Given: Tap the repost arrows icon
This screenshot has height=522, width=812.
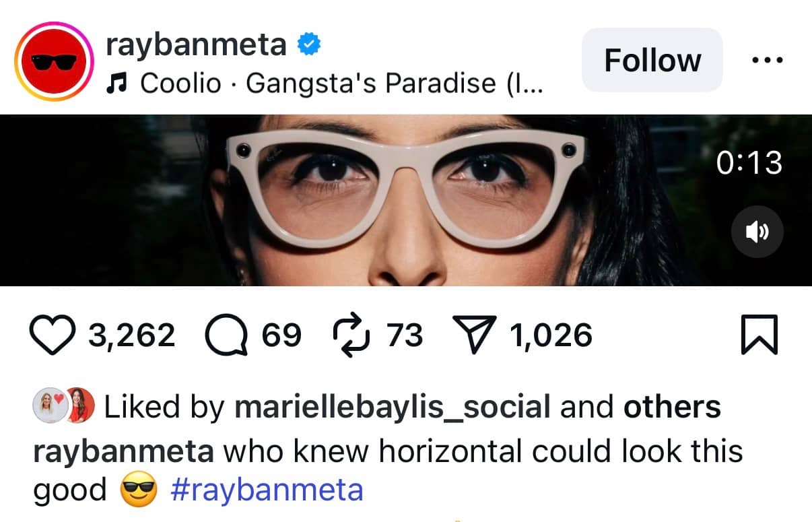Looking at the screenshot, I should tap(351, 335).
